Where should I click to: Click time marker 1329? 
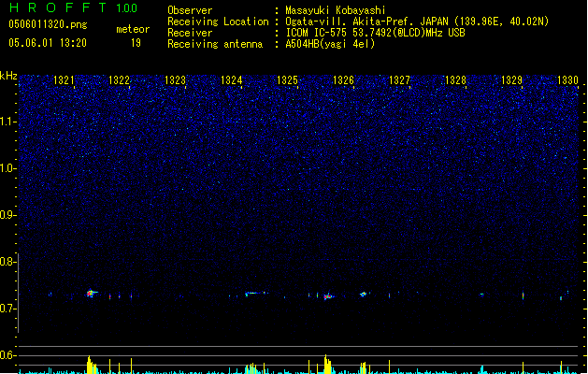tap(512, 80)
